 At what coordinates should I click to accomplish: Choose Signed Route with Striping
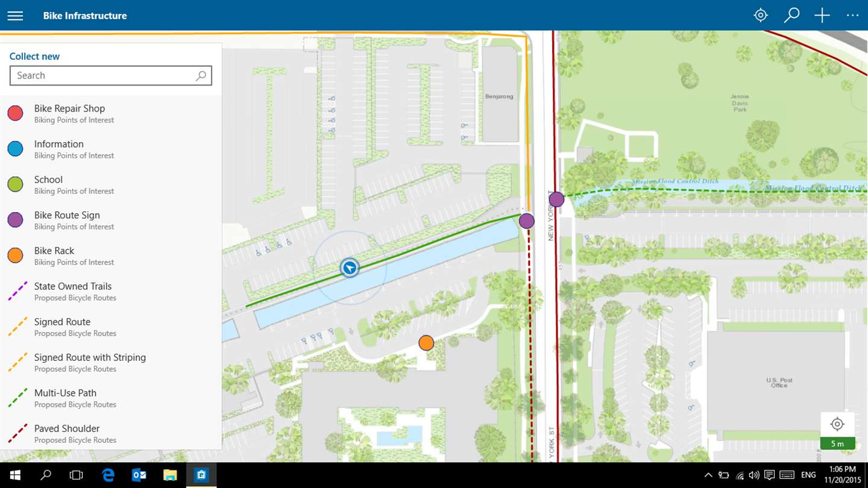pyautogui.click(x=111, y=362)
